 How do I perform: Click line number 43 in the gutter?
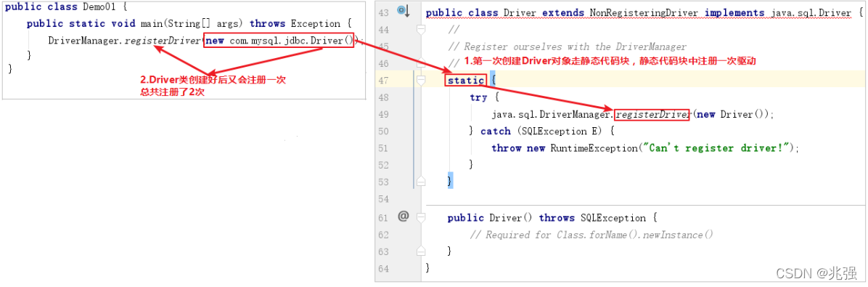click(x=384, y=12)
